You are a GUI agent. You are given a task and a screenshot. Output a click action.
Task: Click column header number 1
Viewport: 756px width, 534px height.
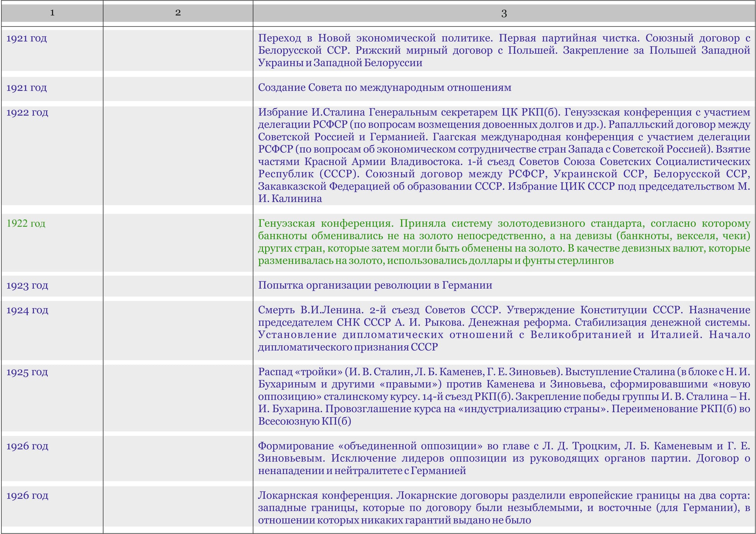pos(52,12)
